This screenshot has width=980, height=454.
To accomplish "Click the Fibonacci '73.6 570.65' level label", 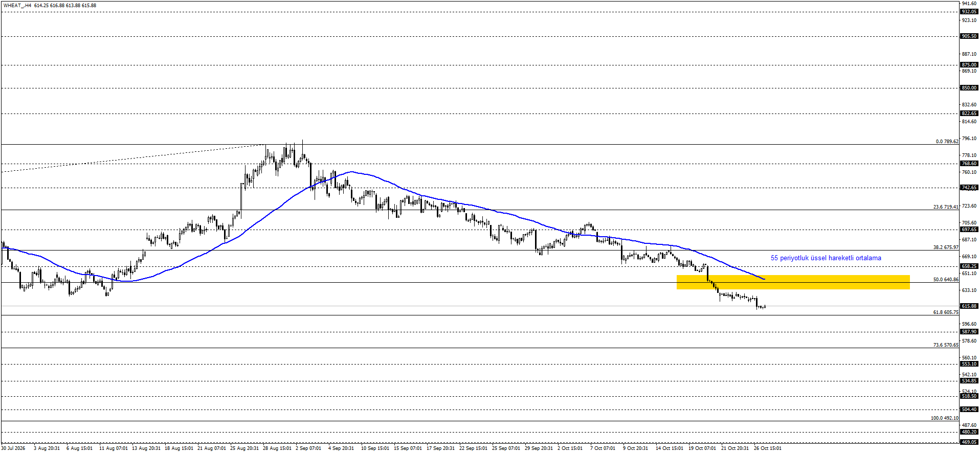I will pyautogui.click(x=946, y=345).
